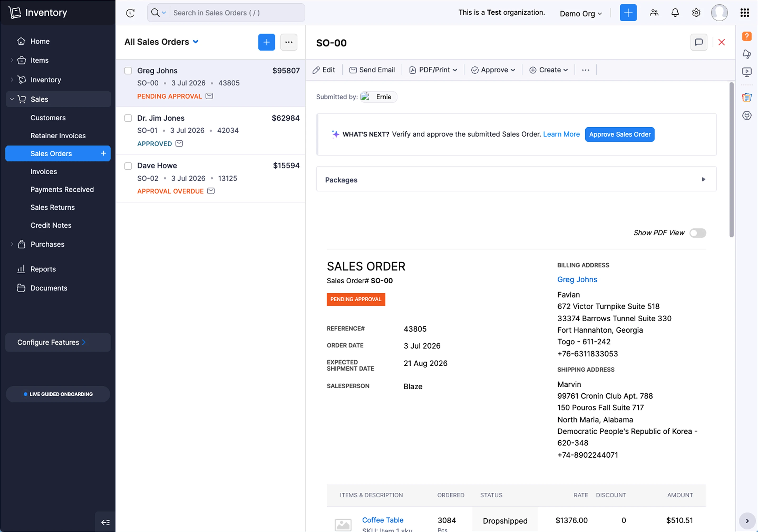The image size is (758, 532).
Task: Open the referral users icon in top bar
Action: 654,13
